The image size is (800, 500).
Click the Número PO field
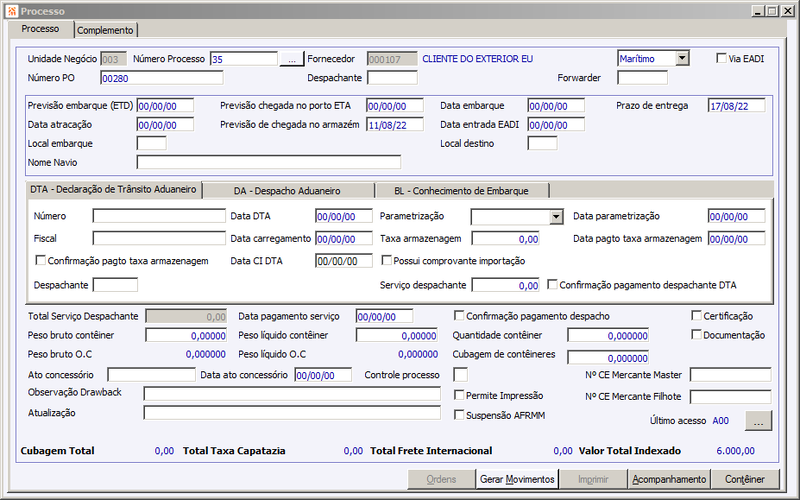pos(162,78)
